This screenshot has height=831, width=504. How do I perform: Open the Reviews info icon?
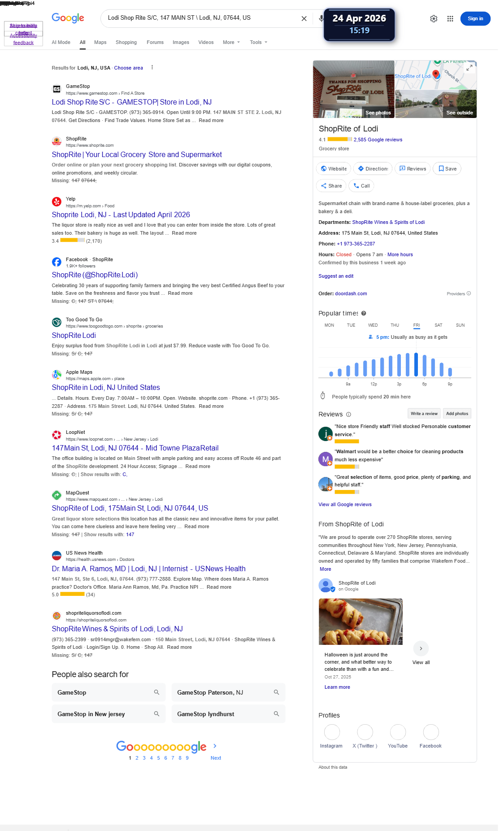pyautogui.click(x=348, y=414)
